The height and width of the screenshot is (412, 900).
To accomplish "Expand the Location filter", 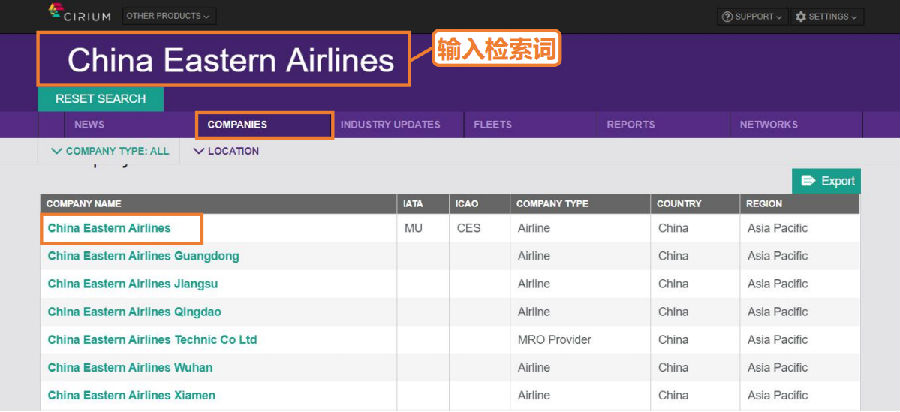I will (225, 151).
